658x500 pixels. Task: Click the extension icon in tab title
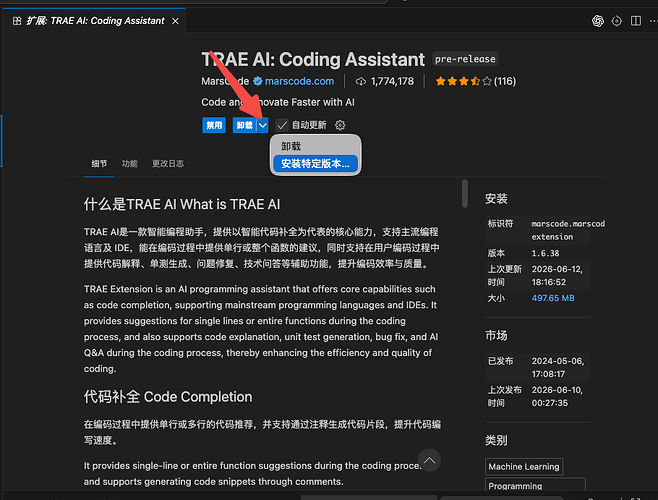click(x=17, y=21)
